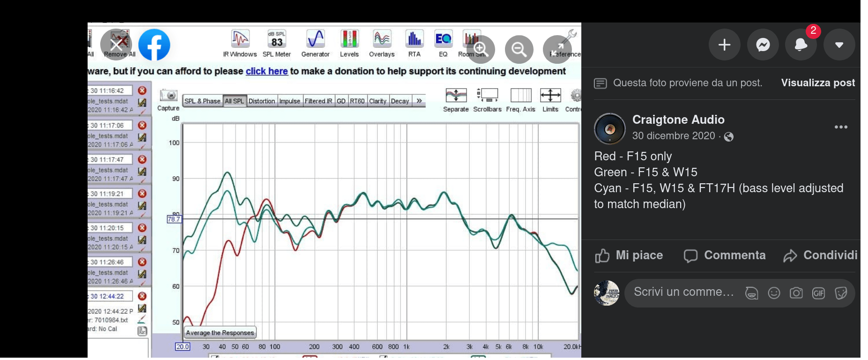
Task: Toggle Separate traces view
Action: click(456, 100)
